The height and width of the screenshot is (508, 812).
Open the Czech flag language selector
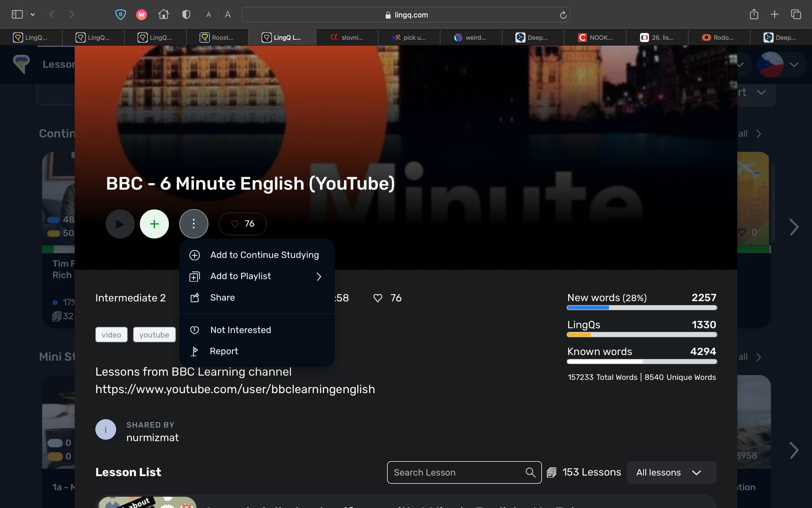[771, 64]
